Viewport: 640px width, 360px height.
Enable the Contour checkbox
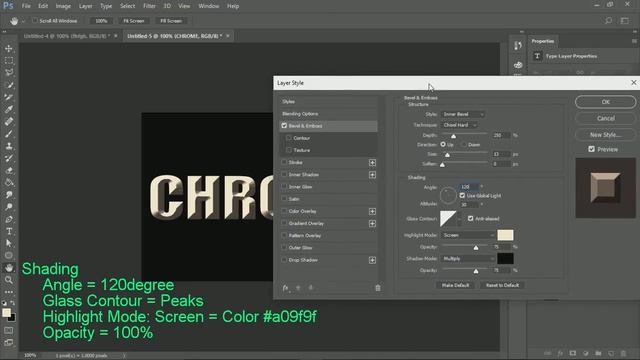click(289, 138)
